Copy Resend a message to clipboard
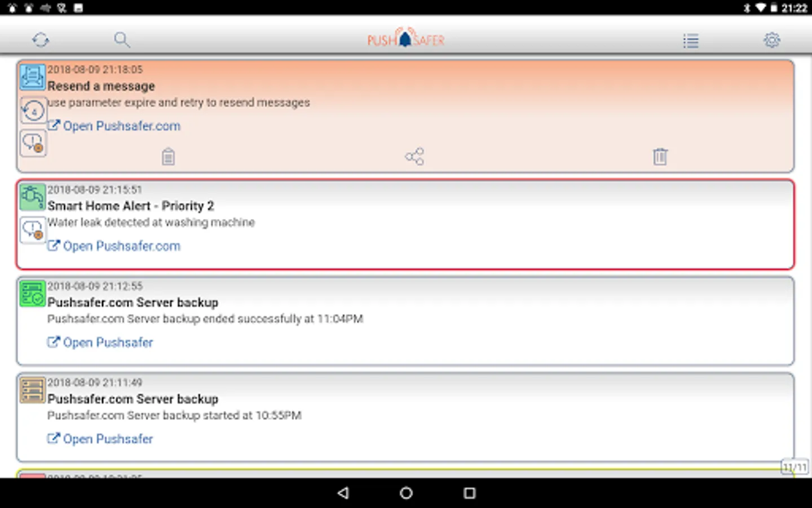 (168, 156)
